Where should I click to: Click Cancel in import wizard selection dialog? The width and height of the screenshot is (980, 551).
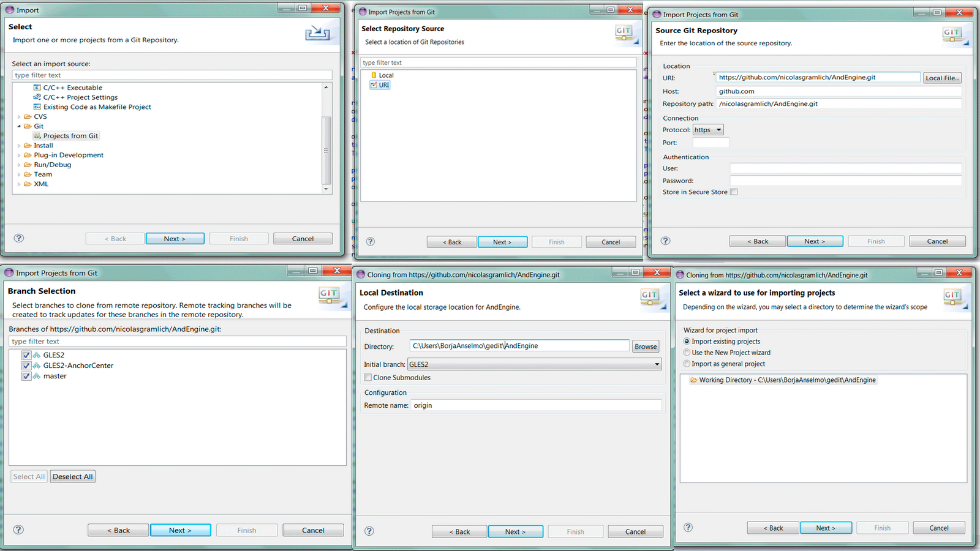point(939,528)
